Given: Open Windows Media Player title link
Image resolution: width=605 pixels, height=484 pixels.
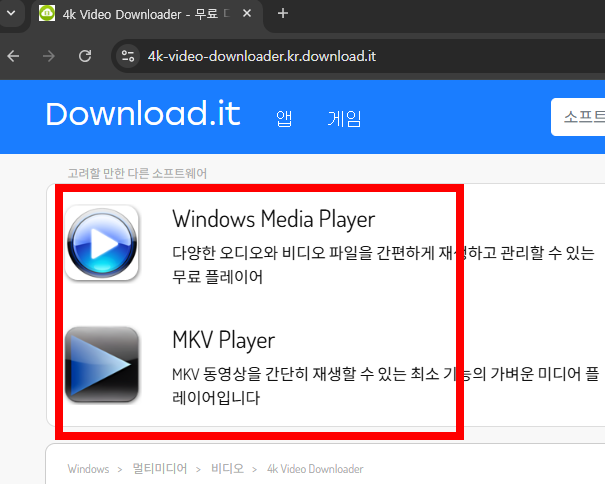Looking at the screenshot, I should 274,219.
